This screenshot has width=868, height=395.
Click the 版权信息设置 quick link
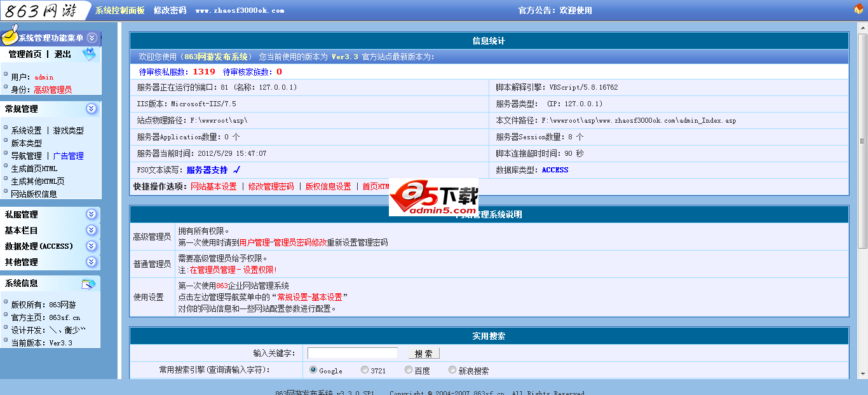[328, 187]
